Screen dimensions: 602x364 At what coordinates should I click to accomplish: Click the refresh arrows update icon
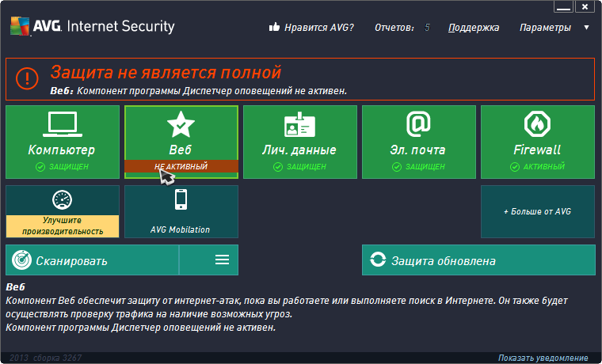[378, 260]
